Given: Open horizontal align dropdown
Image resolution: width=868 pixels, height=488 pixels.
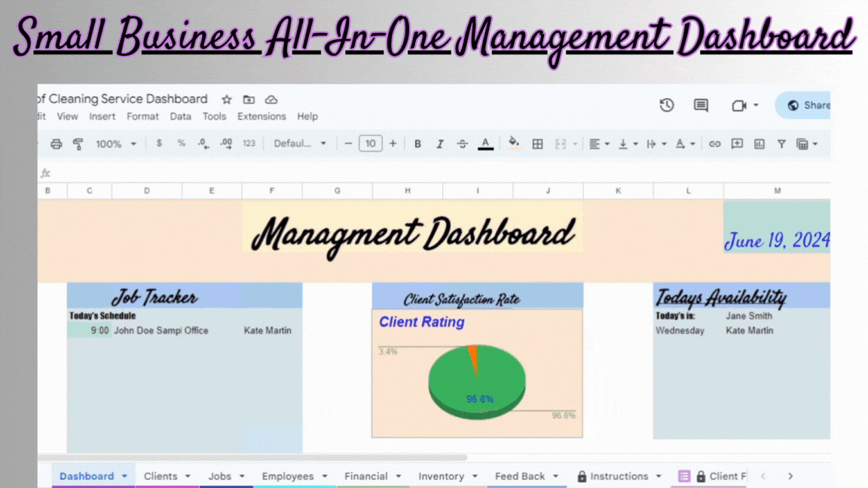Looking at the screenshot, I should [598, 144].
